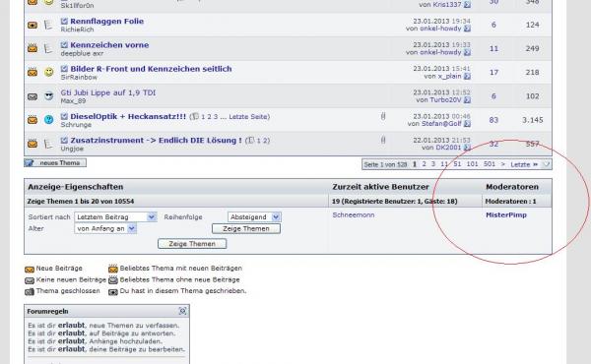Viewport: 591px width, 364px height.
Task: Click paperclip attachment icon in Zusatzinstrument row
Action: click(383, 140)
